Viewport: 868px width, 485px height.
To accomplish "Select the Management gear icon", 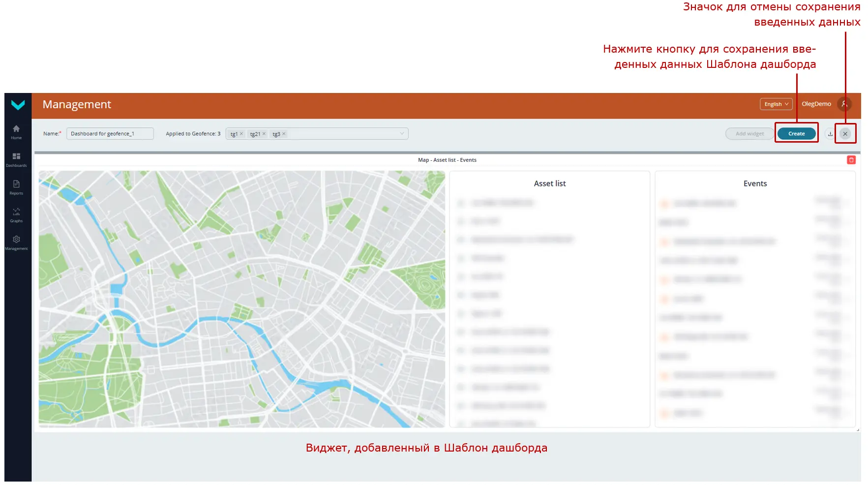I will [16, 242].
